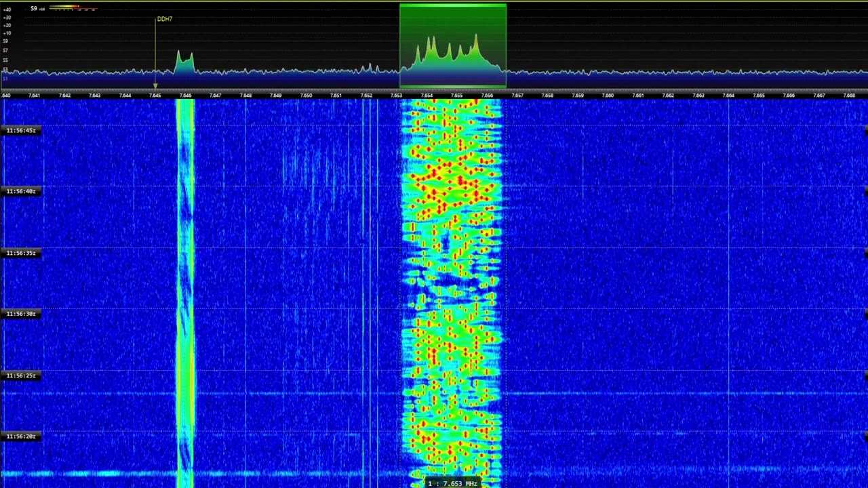Click the 7.660 tick on frequency scale

pos(608,96)
